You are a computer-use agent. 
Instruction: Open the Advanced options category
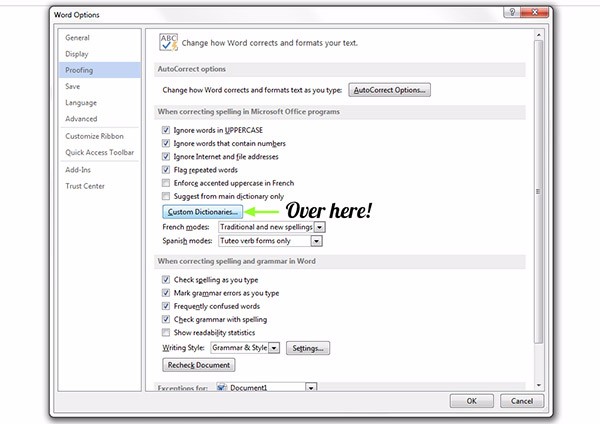[x=99, y=119]
